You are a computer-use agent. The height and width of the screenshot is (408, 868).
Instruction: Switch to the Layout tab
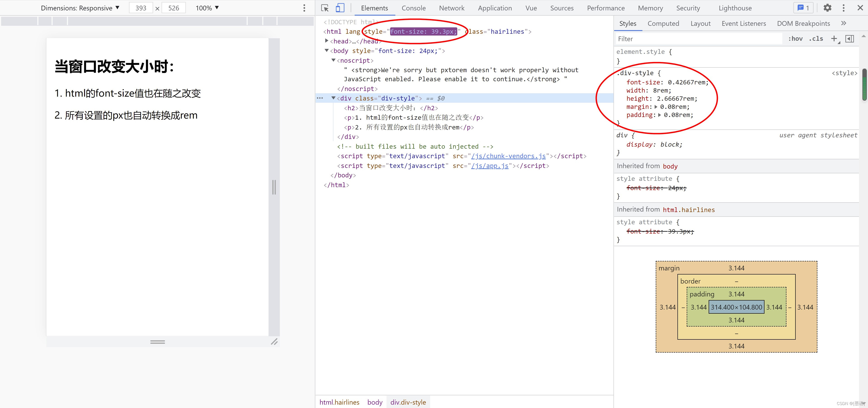click(700, 23)
